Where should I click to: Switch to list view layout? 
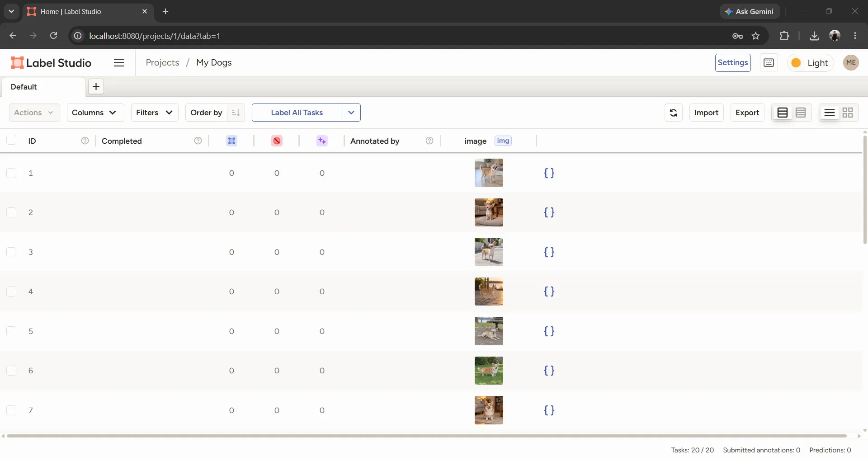pos(829,113)
